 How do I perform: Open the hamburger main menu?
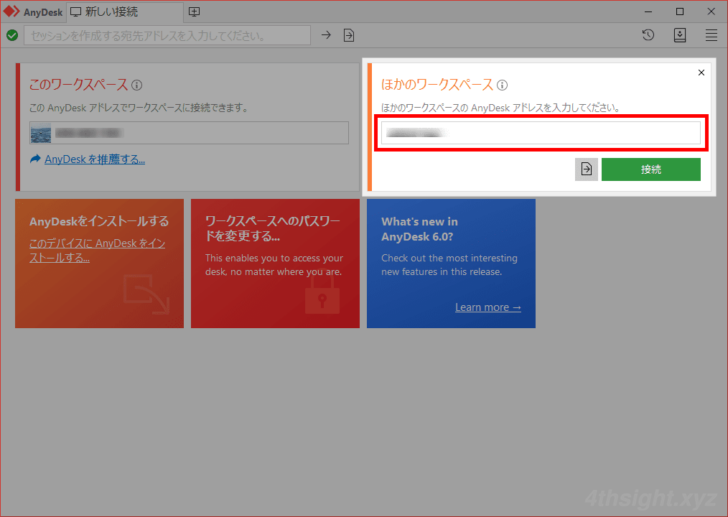pos(711,35)
